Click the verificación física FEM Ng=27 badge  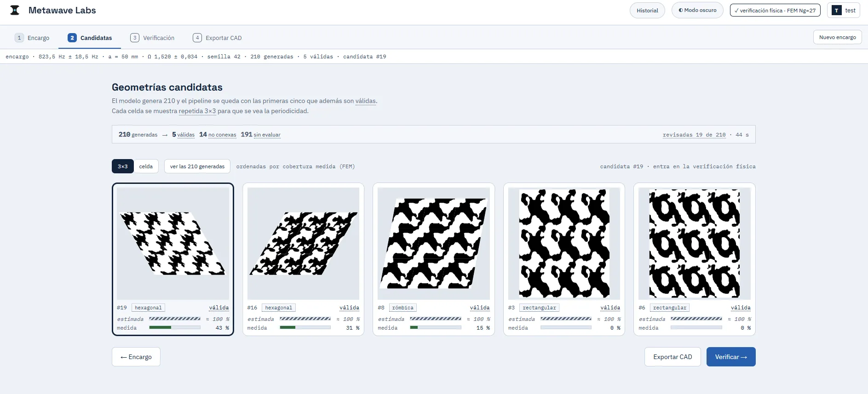click(x=775, y=10)
